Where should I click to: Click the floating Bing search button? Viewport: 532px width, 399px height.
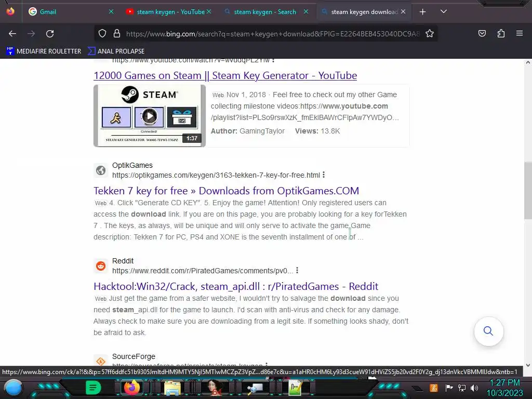[x=488, y=331]
